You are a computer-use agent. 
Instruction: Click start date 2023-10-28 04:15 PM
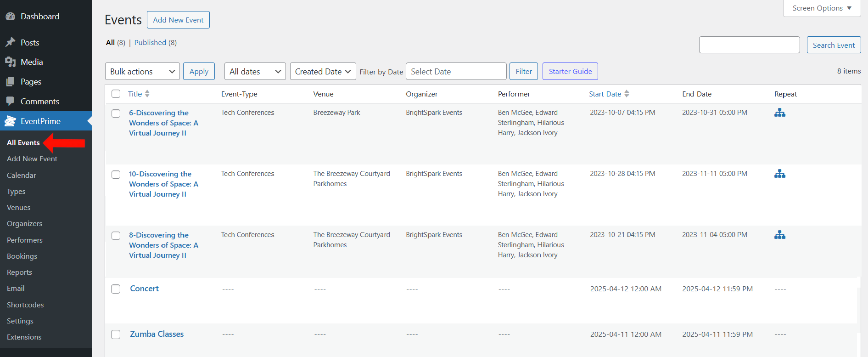[622, 174]
